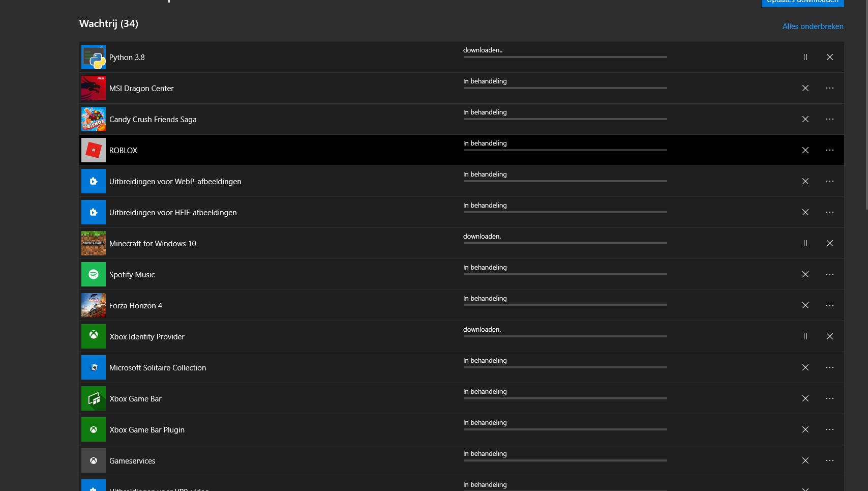
Task: Cancel the Python 3.8 download
Action: click(830, 57)
